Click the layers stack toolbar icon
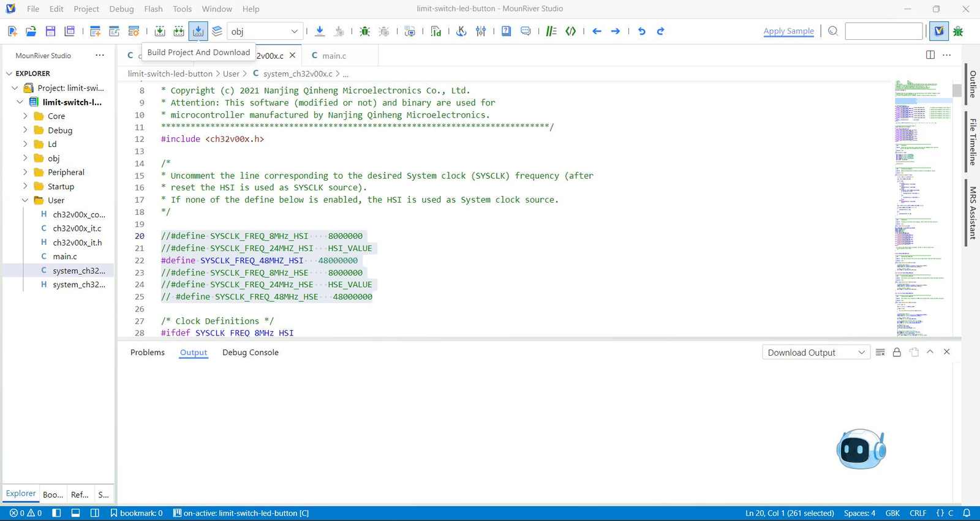Viewport: 980px width, 521px height. click(x=217, y=31)
